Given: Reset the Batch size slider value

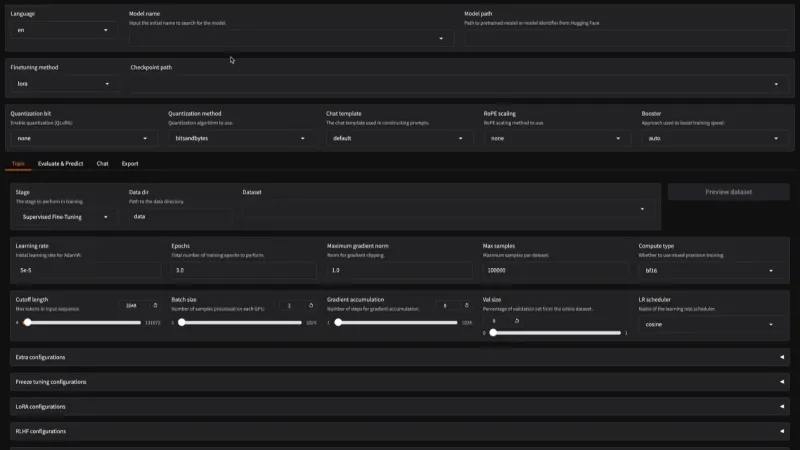Looking at the screenshot, I should pyautogui.click(x=312, y=305).
